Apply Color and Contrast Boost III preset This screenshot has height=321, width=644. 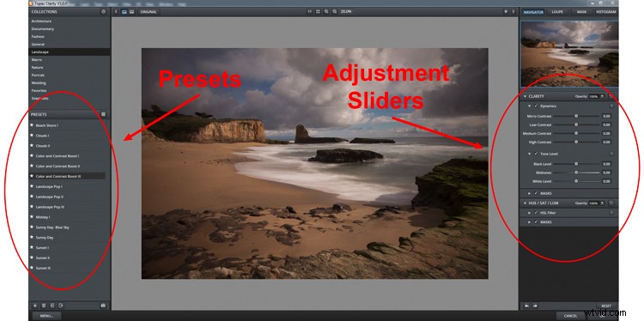67,176
